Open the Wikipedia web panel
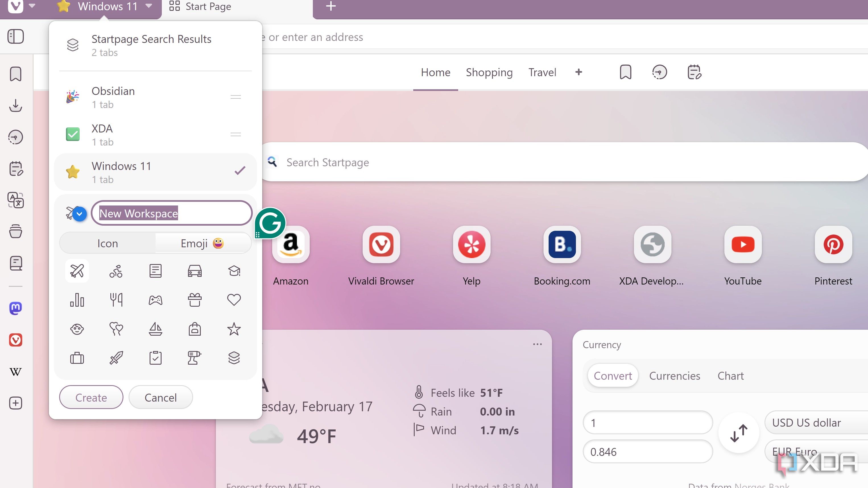868x488 pixels. pyautogui.click(x=15, y=371)
